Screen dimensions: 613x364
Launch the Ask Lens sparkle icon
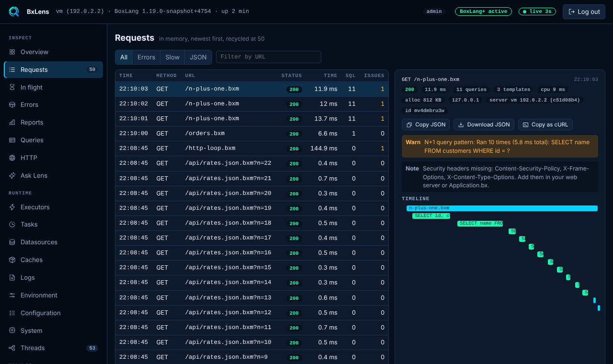12,175
